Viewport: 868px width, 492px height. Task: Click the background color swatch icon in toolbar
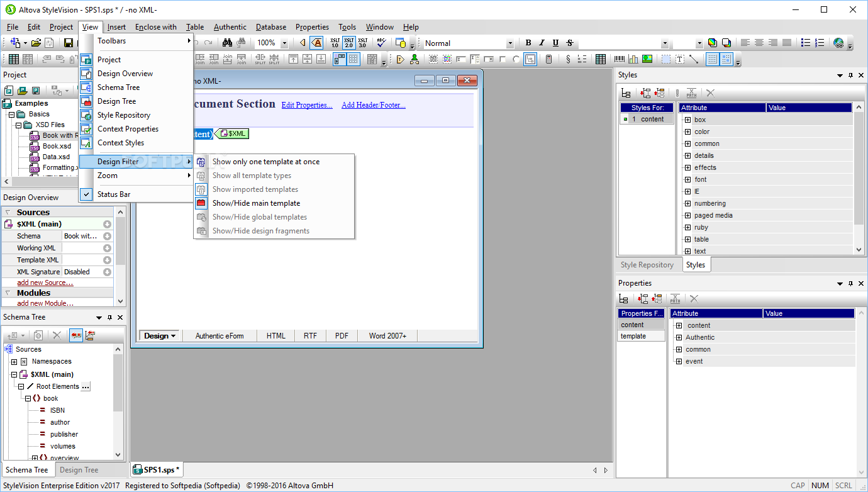[x=726, y=43]
